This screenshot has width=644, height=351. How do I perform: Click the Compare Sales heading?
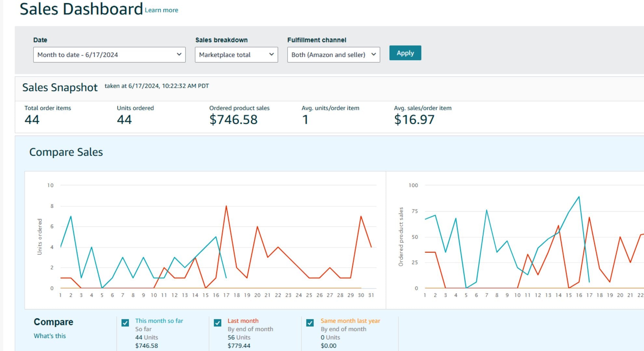point(66,152)
